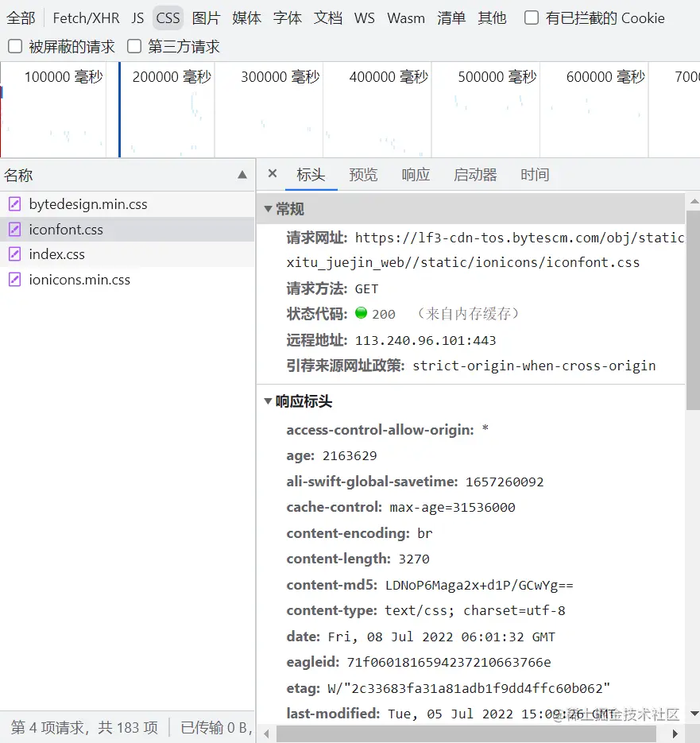Collapse the 响应标头 section
Screen dimensions: 700x743
click(268, 401)
